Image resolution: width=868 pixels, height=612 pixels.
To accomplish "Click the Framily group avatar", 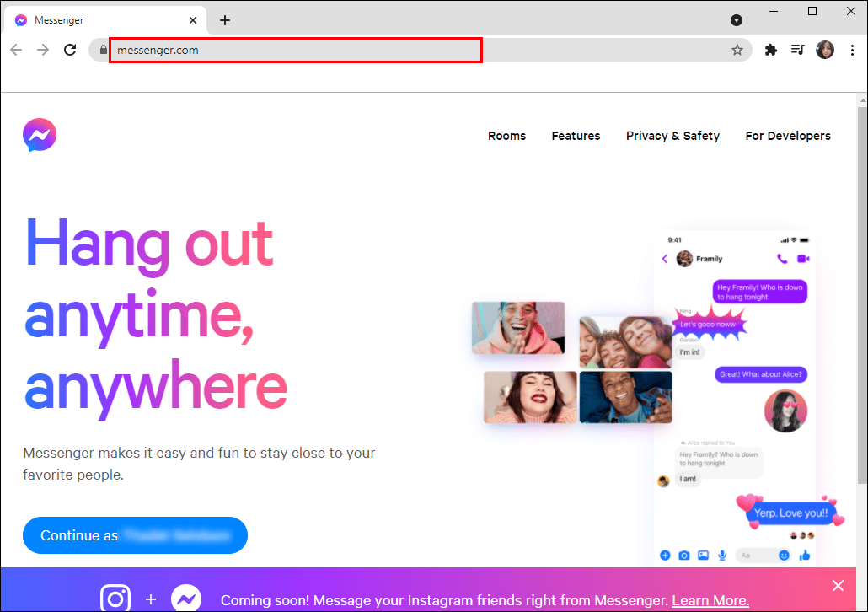I will (684, 259).
